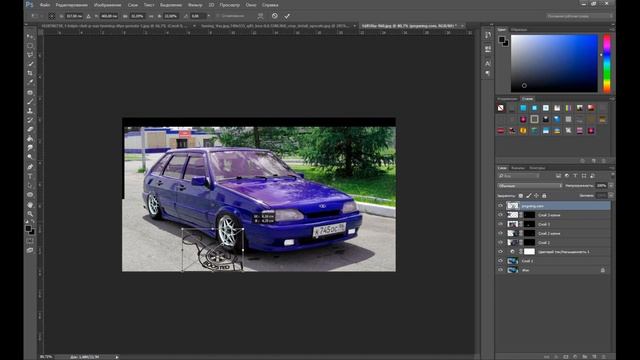Select the Move tool

click(30, 37)
